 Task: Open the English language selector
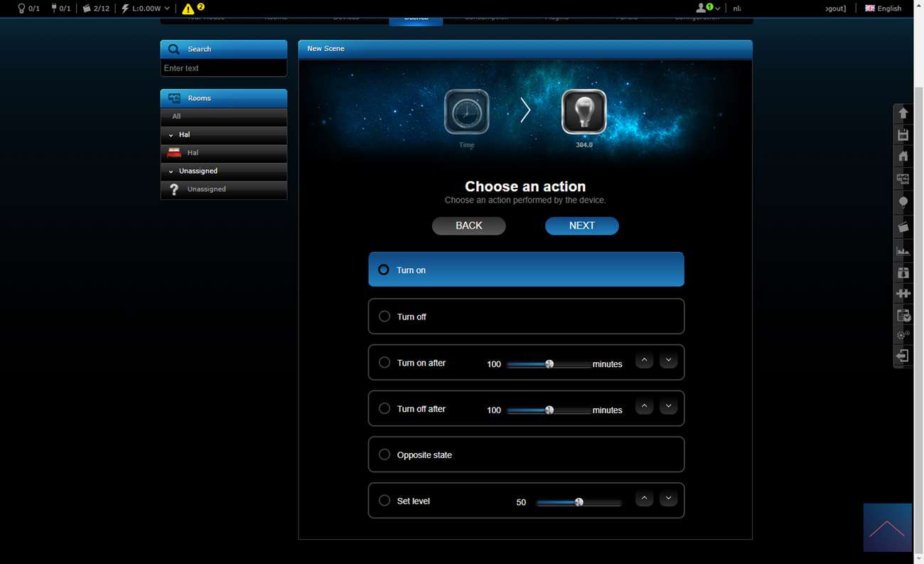click(x=883, y=9)
